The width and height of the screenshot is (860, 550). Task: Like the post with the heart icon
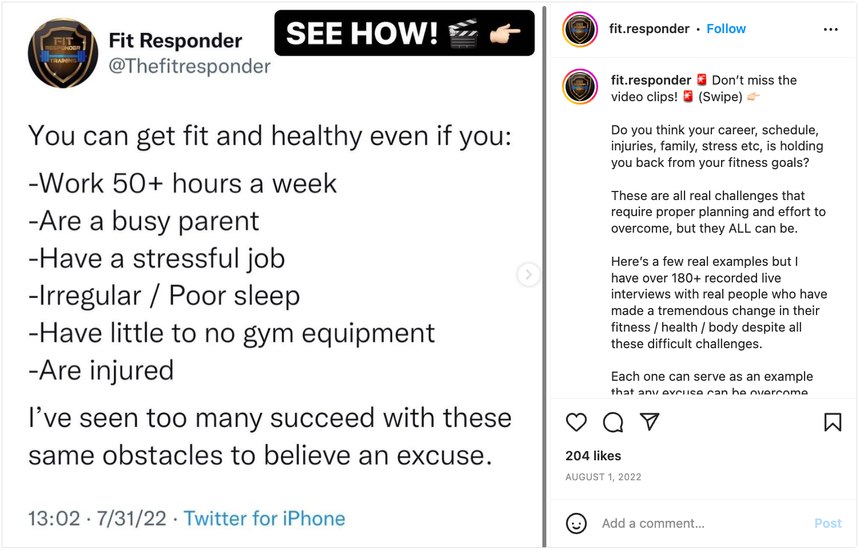click(x=576, y=422)
